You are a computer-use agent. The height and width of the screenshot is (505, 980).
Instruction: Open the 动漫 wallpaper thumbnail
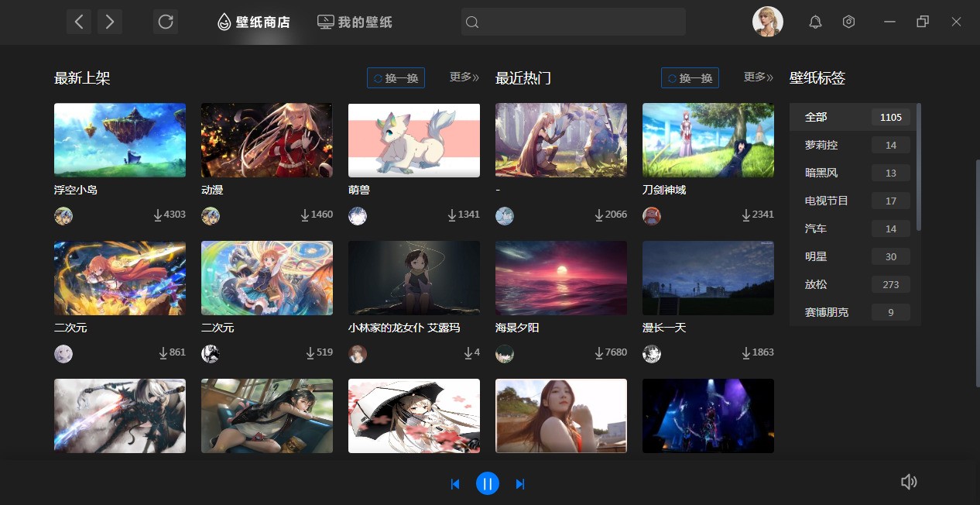click(267, 140)
